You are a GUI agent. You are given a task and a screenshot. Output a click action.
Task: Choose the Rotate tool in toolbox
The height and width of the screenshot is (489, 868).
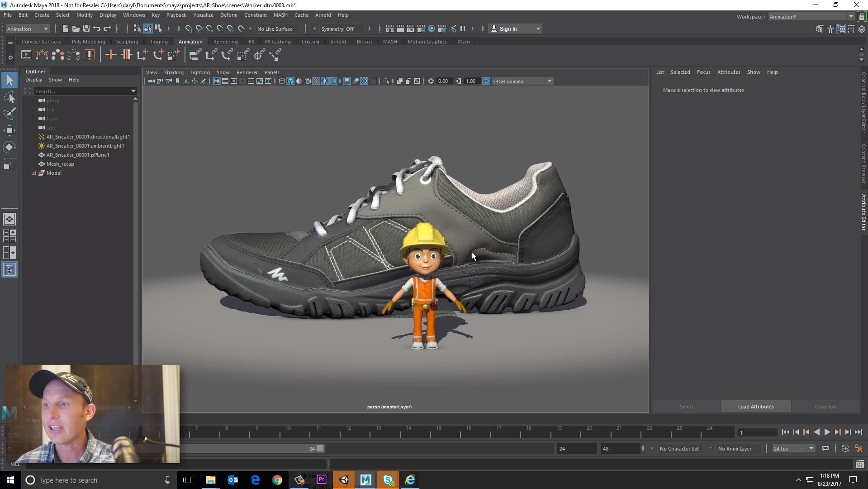point(9,147)
